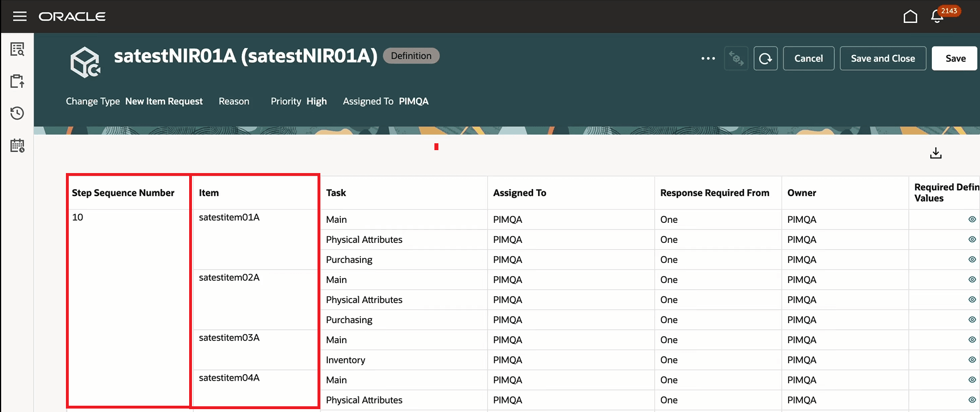Click Purchasing task under satestitem02A
Image resolution: width=980 pixels, height=412 pixels.
pos(349,320)
